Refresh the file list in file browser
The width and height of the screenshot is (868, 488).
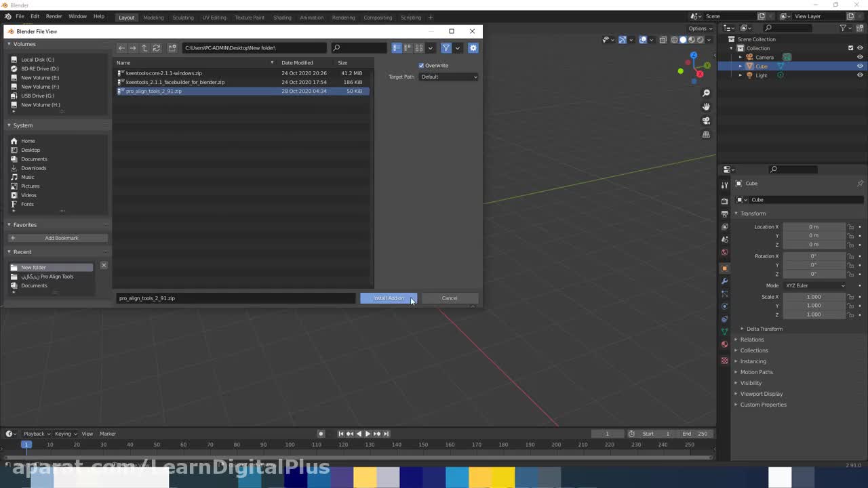pyautogui.click(x=156, y=48)
